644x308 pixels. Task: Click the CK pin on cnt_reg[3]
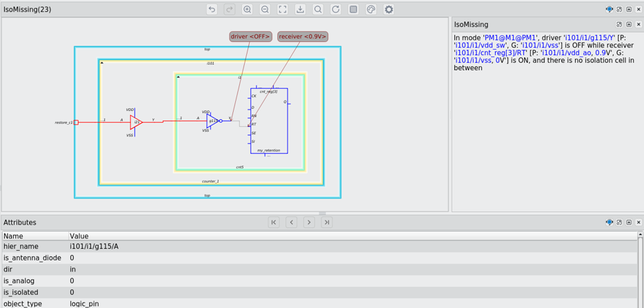point(254,96)
